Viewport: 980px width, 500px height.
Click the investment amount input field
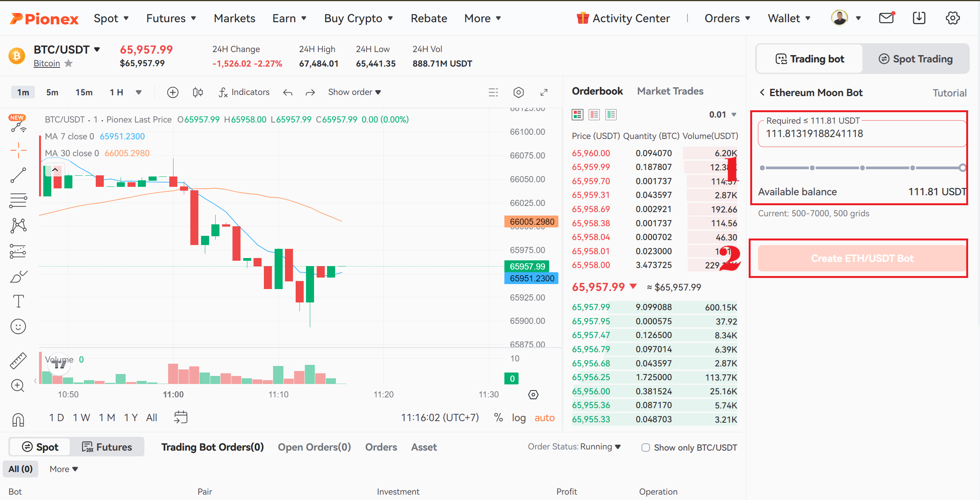tap(862, 134)
